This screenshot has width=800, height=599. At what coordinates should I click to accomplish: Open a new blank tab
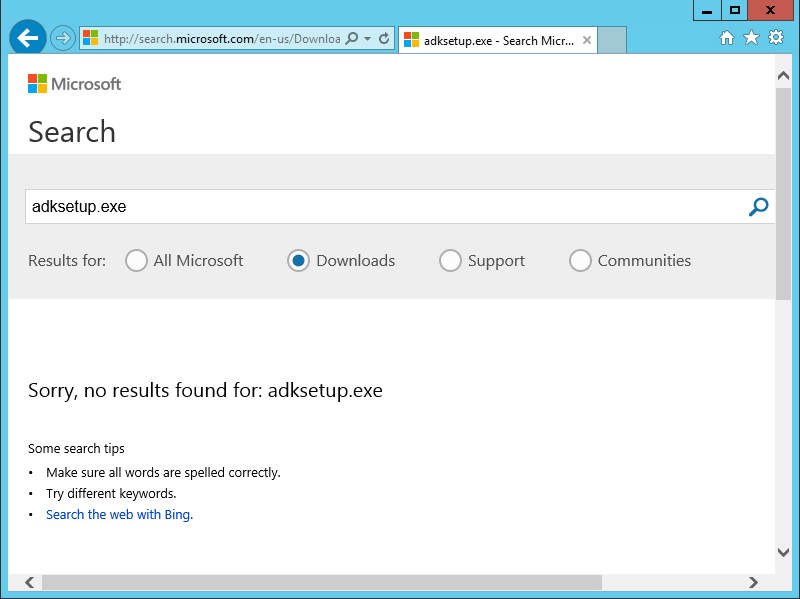tap(612, 41)
